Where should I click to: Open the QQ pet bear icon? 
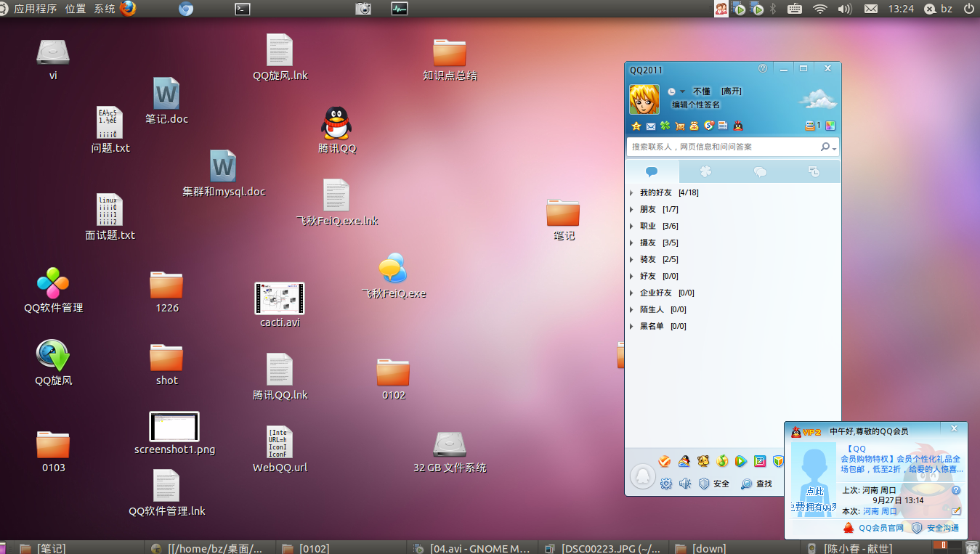pos(702,461)
